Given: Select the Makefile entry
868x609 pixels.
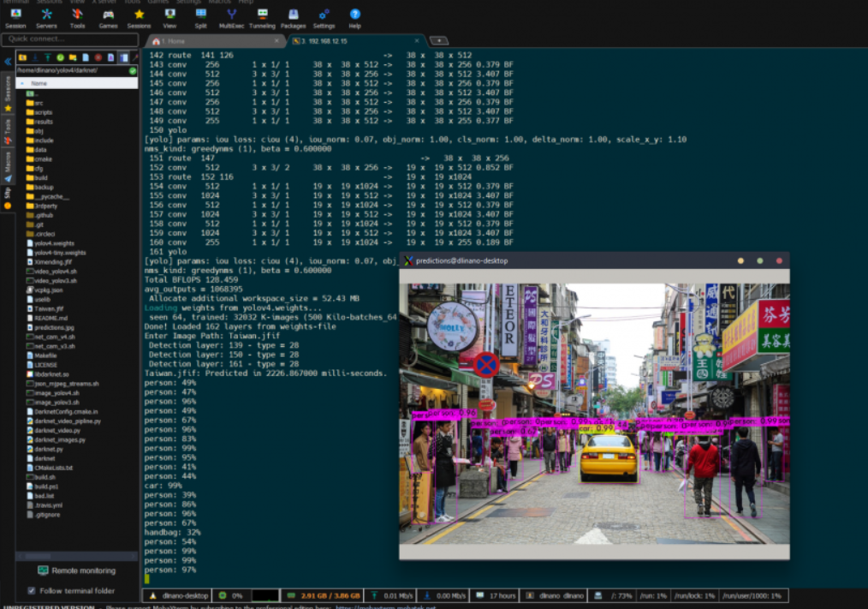Looking at the screenshot, I should pyautogui.click(x=42, y=355).
